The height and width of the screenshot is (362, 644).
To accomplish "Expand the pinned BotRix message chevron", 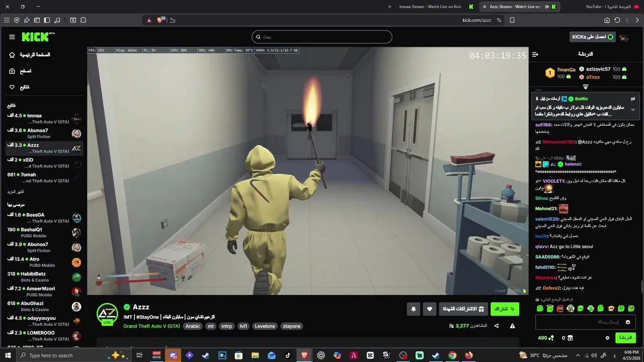I will pyautogui.click(x=633, y=110).
